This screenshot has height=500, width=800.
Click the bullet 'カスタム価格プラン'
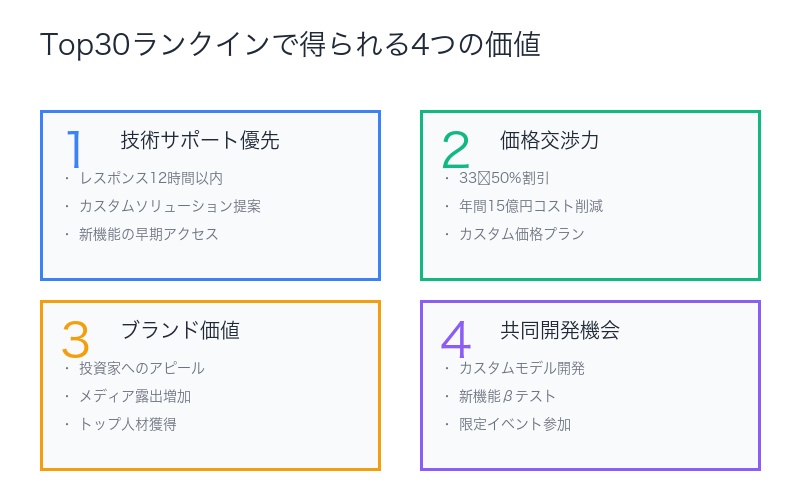pyautogui.click(x=522, y=234)
